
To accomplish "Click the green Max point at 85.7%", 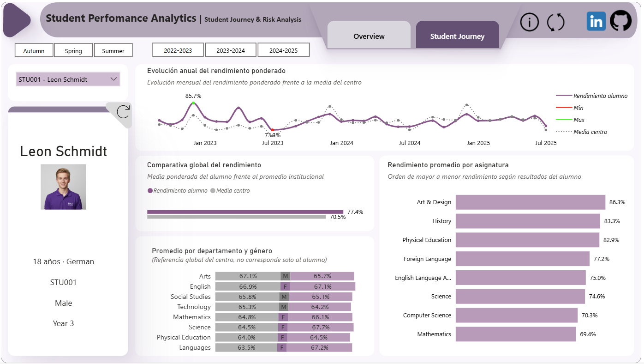I will tap(193, 103).
